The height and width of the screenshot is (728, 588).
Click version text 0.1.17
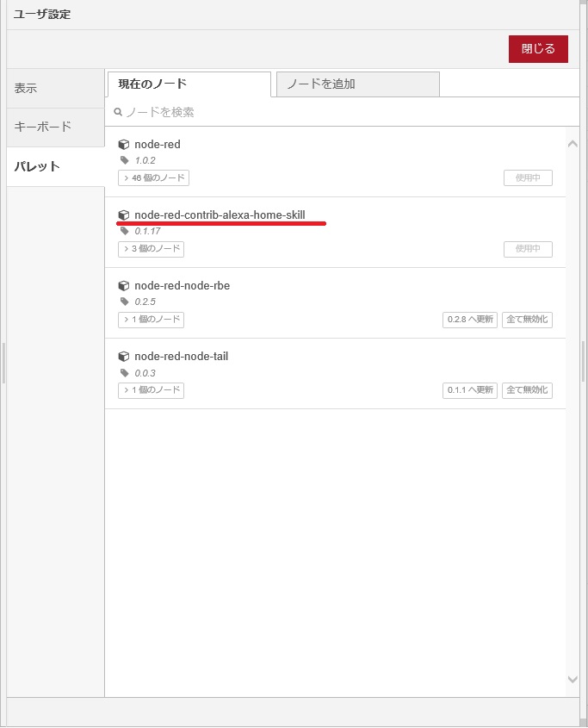[x=147, y=231]
